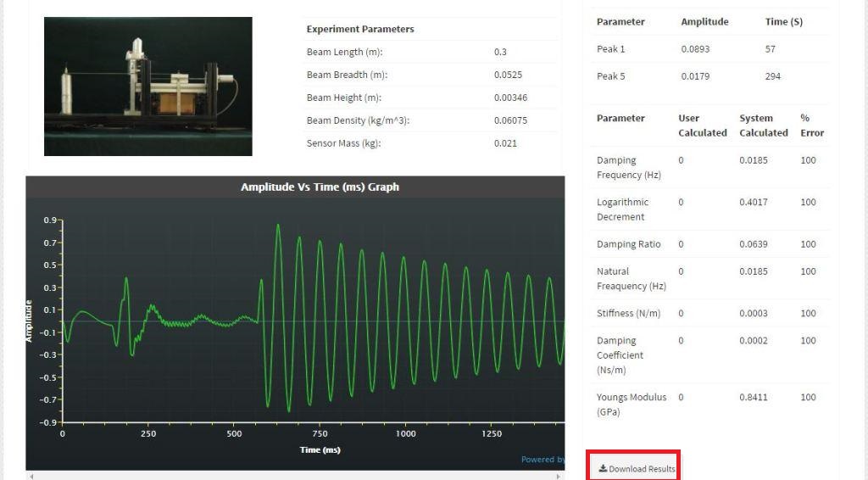Screen dimensions: 868x480
Task: Click the 'User Calculated' column header
Action: (703, 126)
